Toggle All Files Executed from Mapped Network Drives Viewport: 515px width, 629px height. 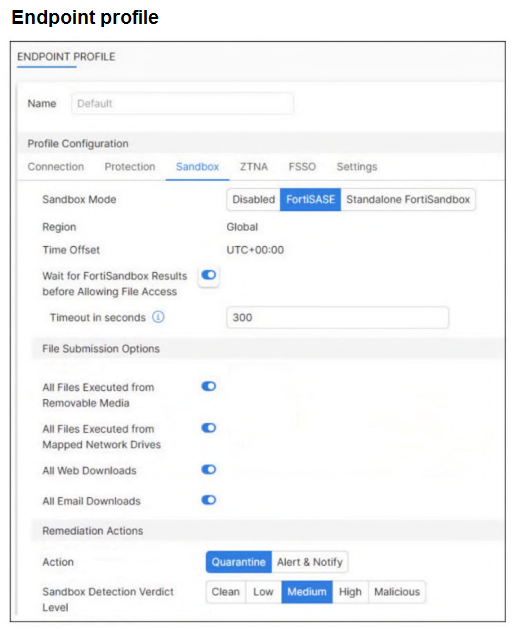point(209,428)
